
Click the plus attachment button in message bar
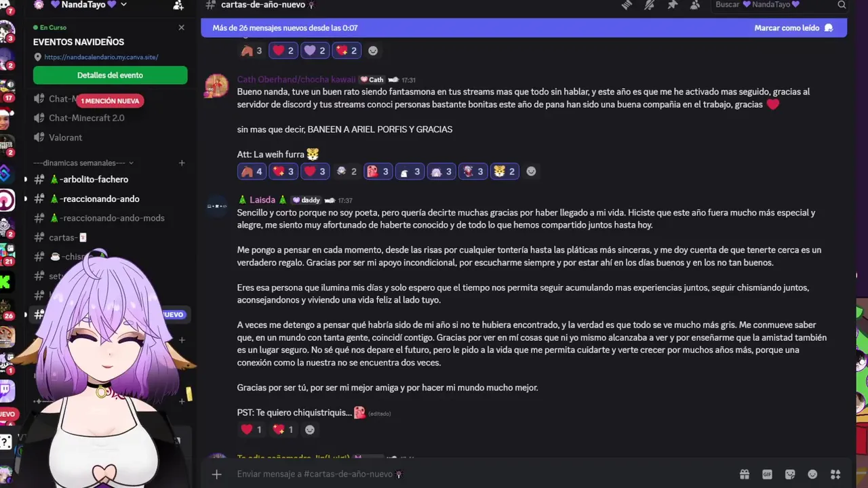coord(216,474)
